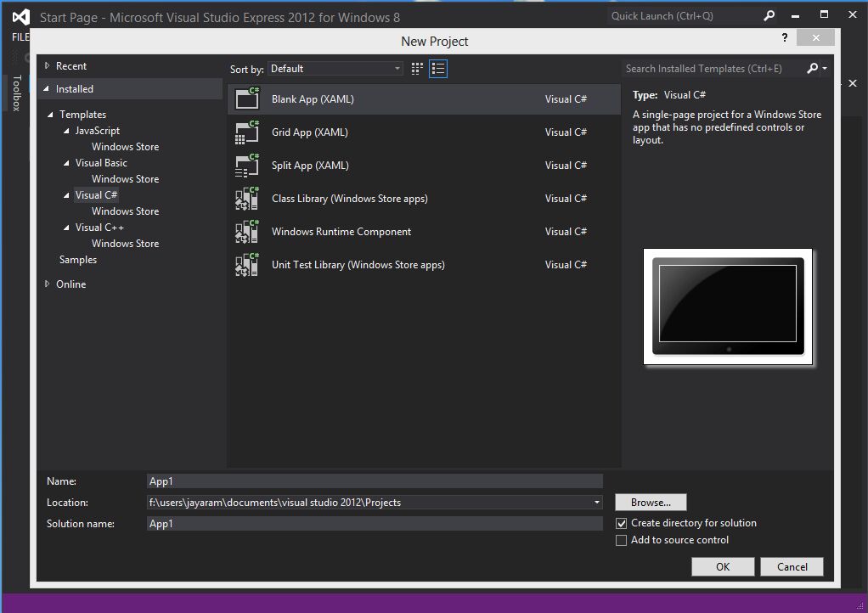The height and width of the screenshot is (613, 868).
Task: Open the Sort by Default dropdown
Action: point(335,69)
